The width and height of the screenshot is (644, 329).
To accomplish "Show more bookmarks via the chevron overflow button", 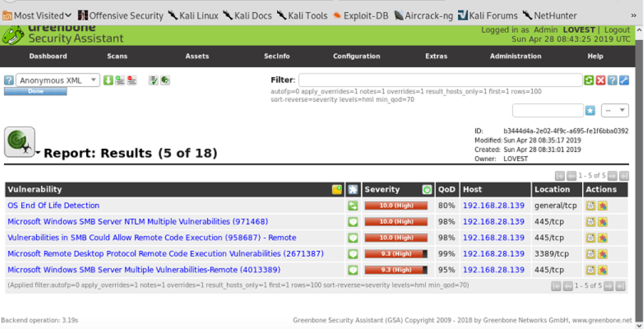I will pyautogui.click(x=633, y=16).
